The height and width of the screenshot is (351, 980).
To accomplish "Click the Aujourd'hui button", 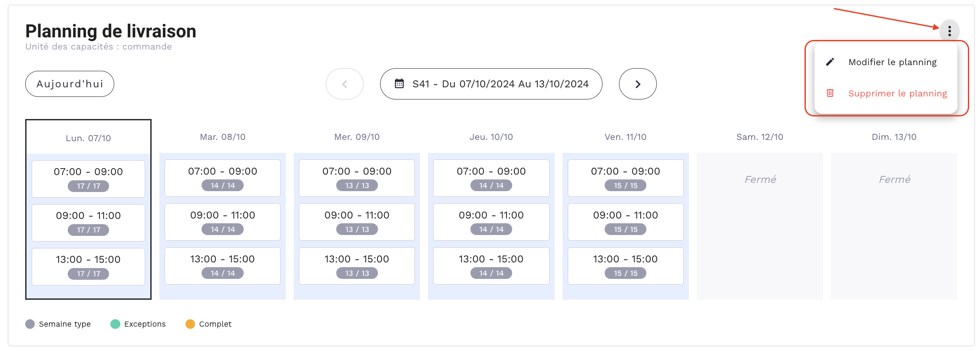I will (x=70, y=84).
